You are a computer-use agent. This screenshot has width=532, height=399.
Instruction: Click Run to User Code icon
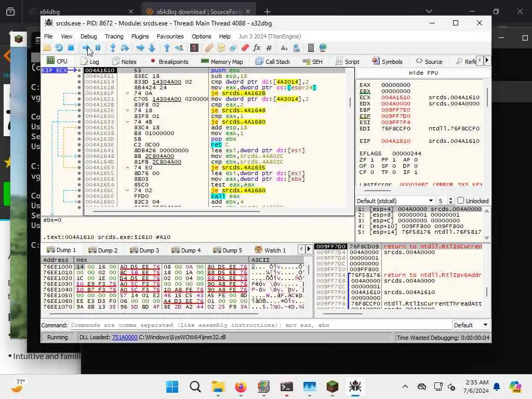pyautogui.click(x=179, y=48)
